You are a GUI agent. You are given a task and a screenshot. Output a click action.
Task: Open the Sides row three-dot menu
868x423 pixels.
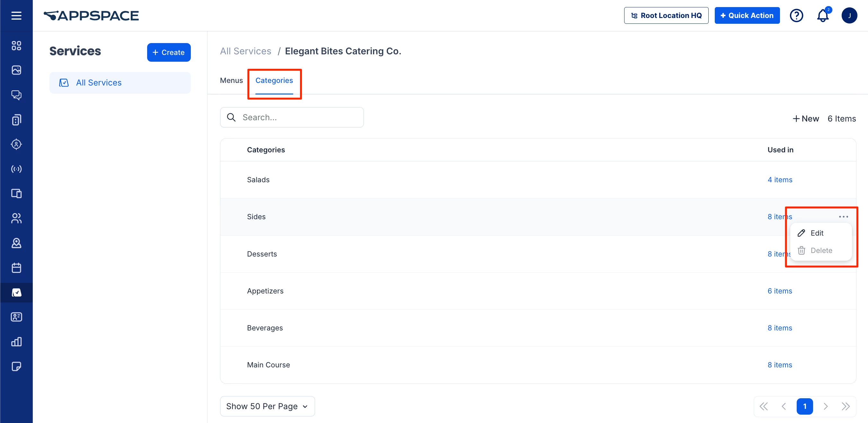pyautogui.click(x=843, y=217)
